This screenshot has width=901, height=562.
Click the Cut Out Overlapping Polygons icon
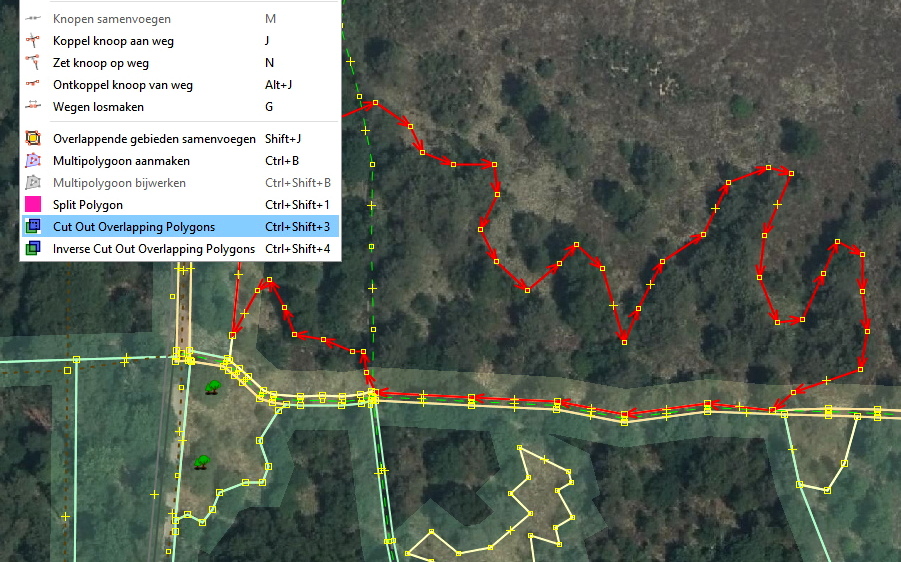click(x=33, y=226)
